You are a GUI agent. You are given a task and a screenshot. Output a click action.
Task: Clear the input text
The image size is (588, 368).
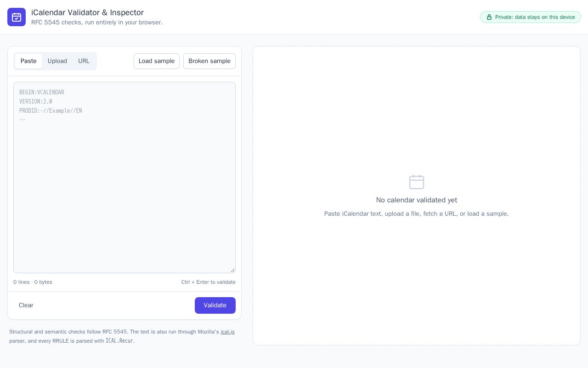[26, 305]
